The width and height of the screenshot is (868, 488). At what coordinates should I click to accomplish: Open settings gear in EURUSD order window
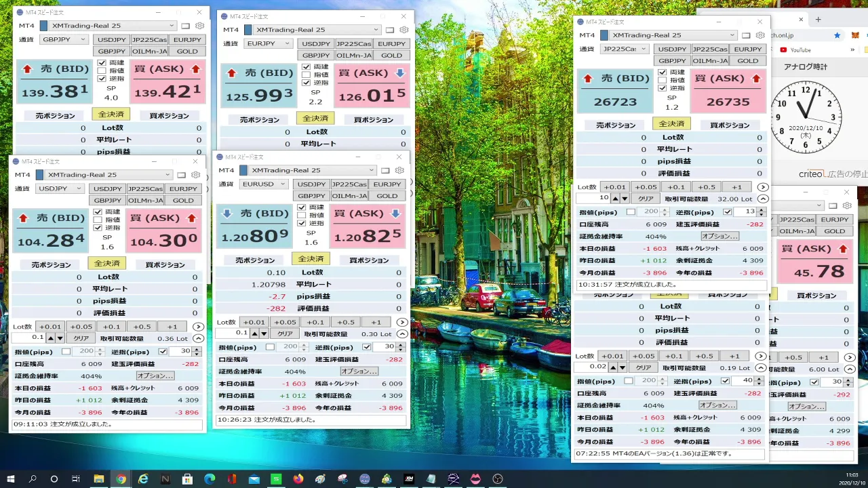tap(399, 170)
